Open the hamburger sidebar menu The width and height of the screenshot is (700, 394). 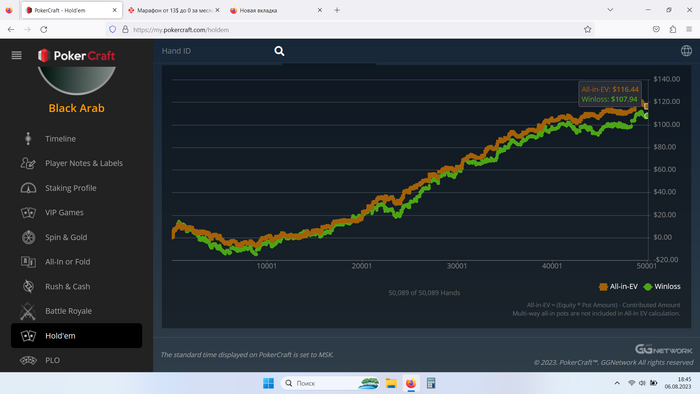point(17,55)
